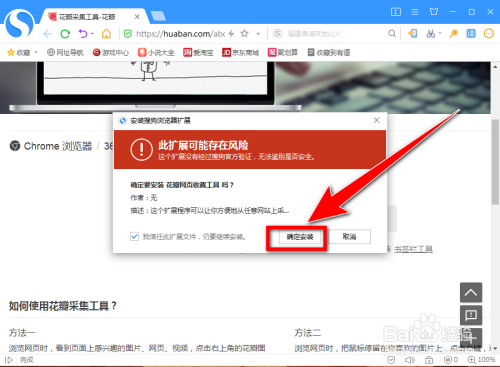500x367 pixels.
Task: Reload the page with the green refresh icon
Action: 65,34
